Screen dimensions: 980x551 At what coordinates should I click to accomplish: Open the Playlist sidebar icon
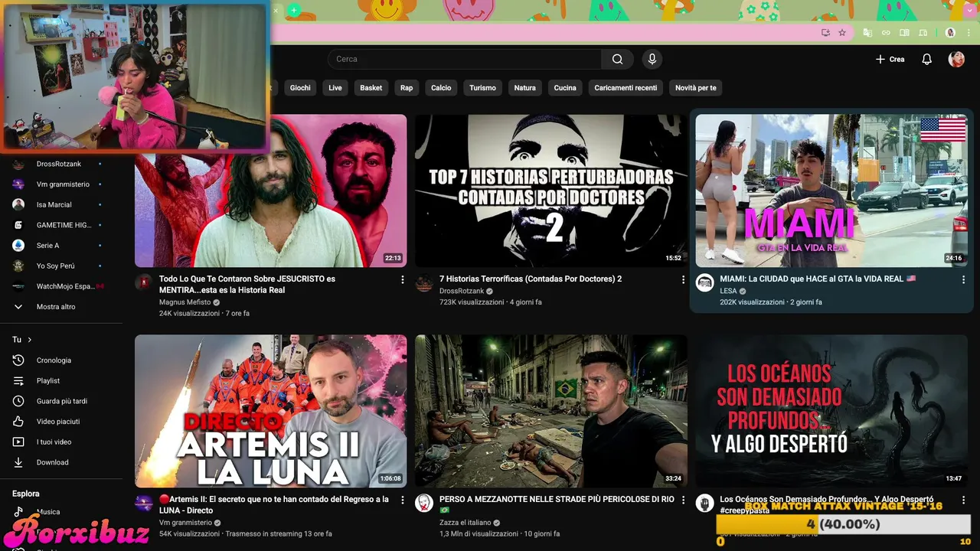[x=18, y=380]
